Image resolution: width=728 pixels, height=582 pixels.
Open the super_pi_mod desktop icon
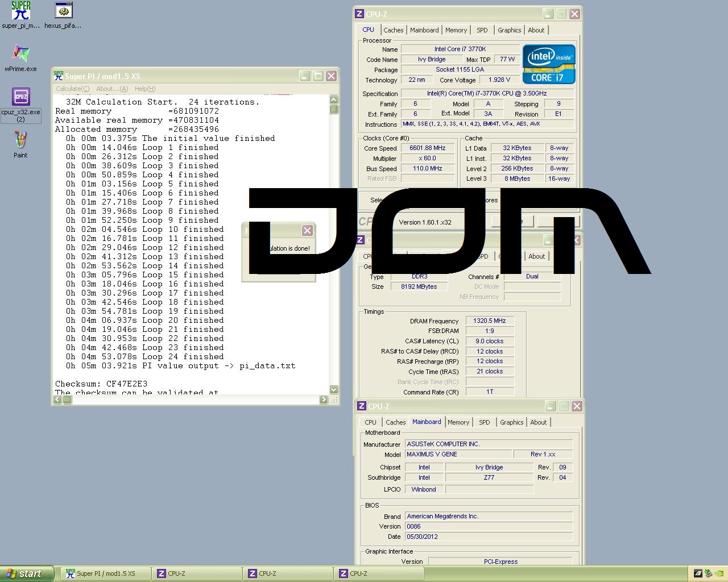point(21,11)
